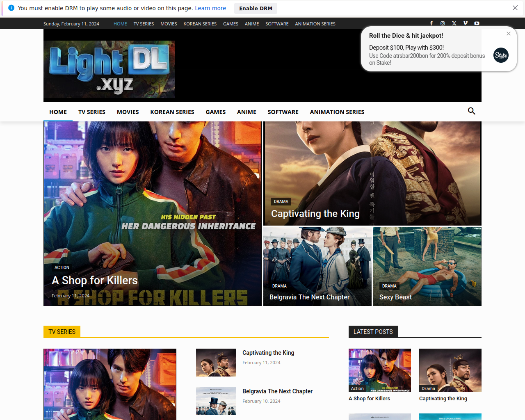Click MOVIES in the top dark bar
Screen dimensions: 525x420
169,24
